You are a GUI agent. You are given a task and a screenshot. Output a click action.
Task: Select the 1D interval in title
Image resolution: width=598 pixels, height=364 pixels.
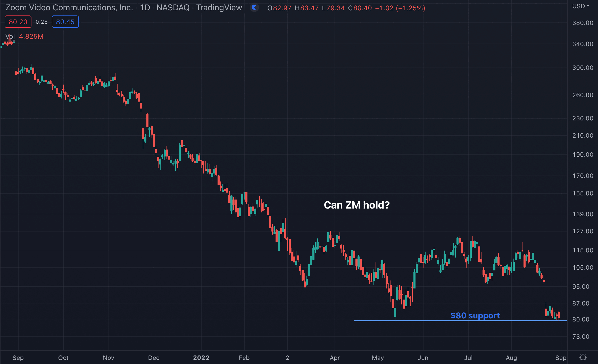[145, 8]
